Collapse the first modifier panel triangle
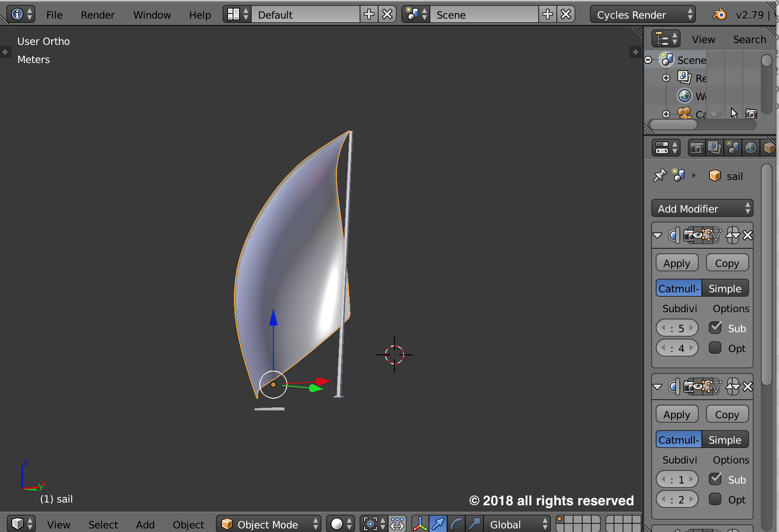779x532 pixels. tap(657, 235)
